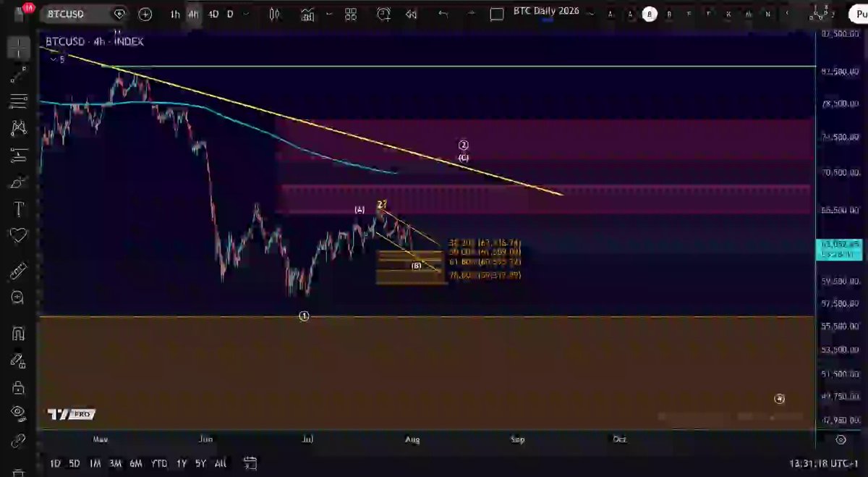This screenshot has width=868, height=477.
Task: Set the chart range to 3M
Action: point(115,463)
